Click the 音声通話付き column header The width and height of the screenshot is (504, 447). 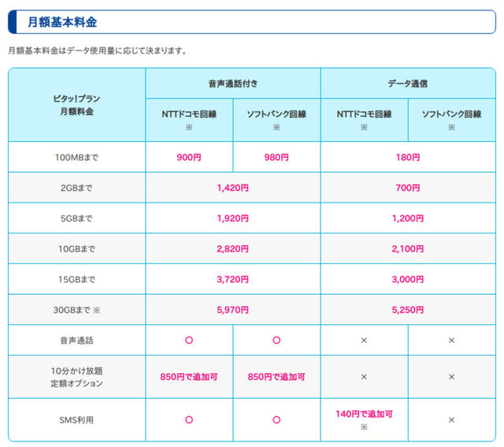click(x=233, y=84)
